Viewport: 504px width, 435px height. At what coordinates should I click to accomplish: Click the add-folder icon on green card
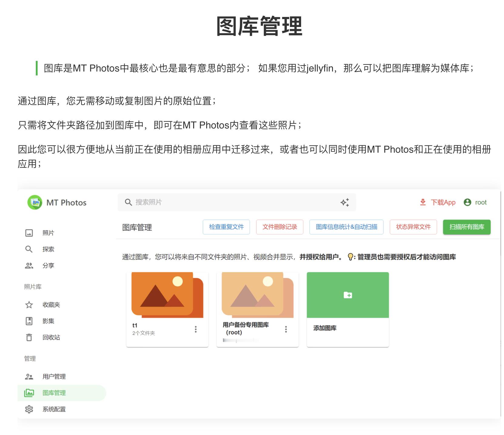(x=348, y=295)
